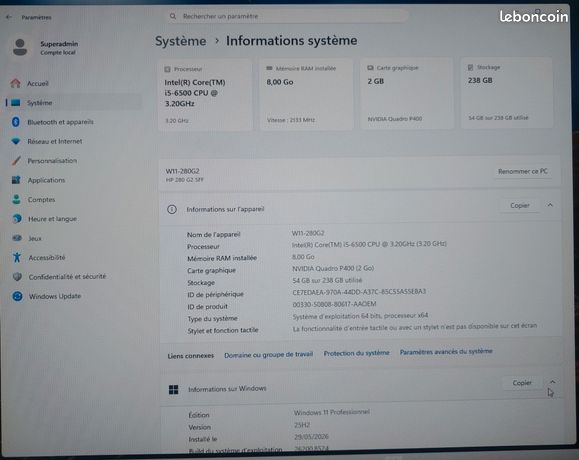Click the search magnifier icon

point(173,16)
